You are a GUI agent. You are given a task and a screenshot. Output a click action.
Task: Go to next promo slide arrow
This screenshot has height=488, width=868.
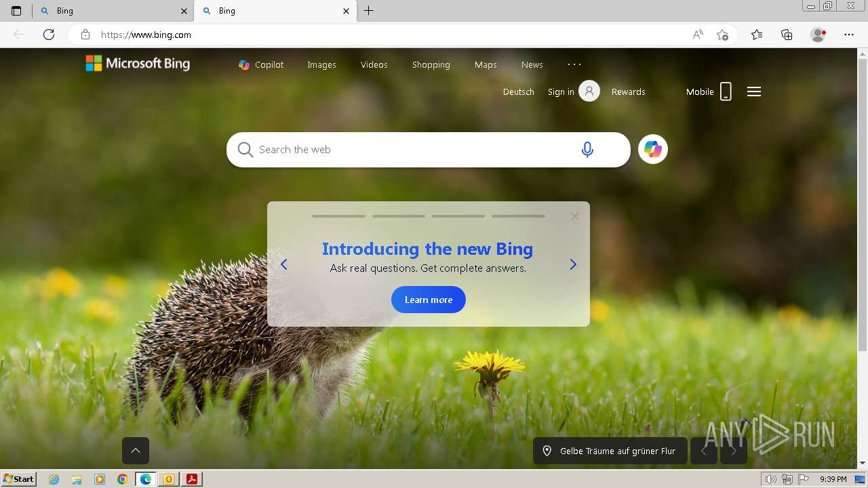pyautogui.click(x=573, y=264)
